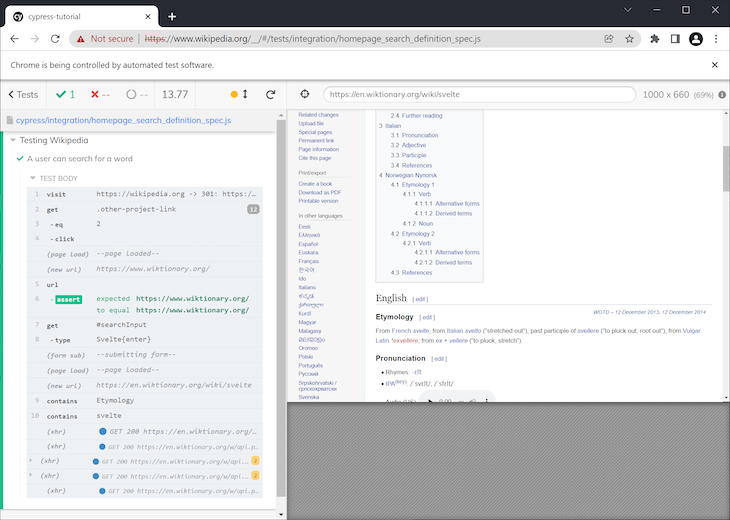Toggle auto-scrolling with the orange dot arrow control
Screen dimensions: 730x520
coord(239,95)
